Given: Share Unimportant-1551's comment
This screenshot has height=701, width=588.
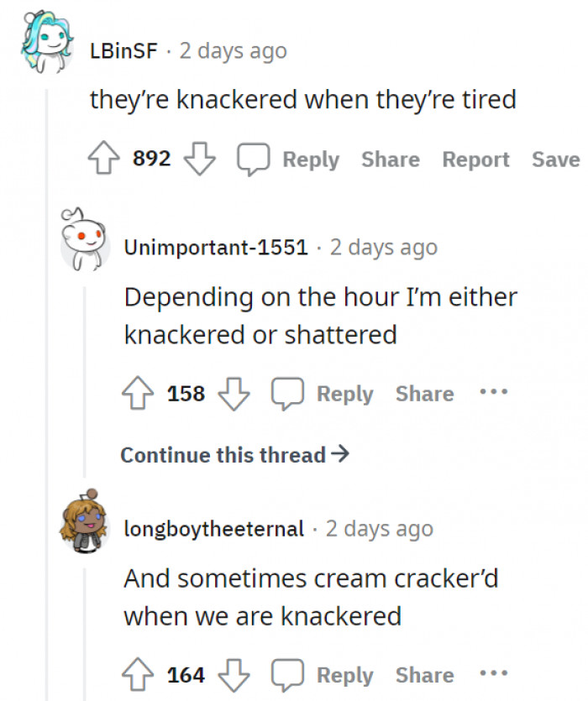Looking at the screenshot, I should coord(424,393).
